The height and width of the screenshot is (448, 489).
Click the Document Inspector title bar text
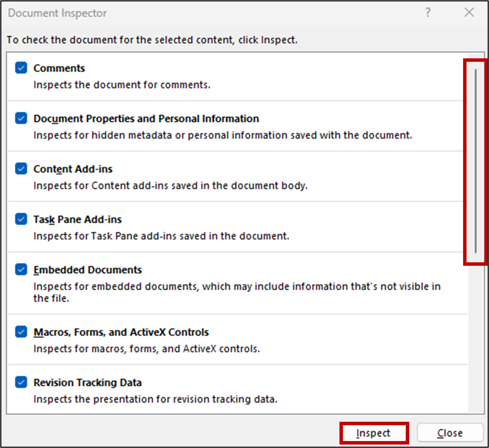57,13
